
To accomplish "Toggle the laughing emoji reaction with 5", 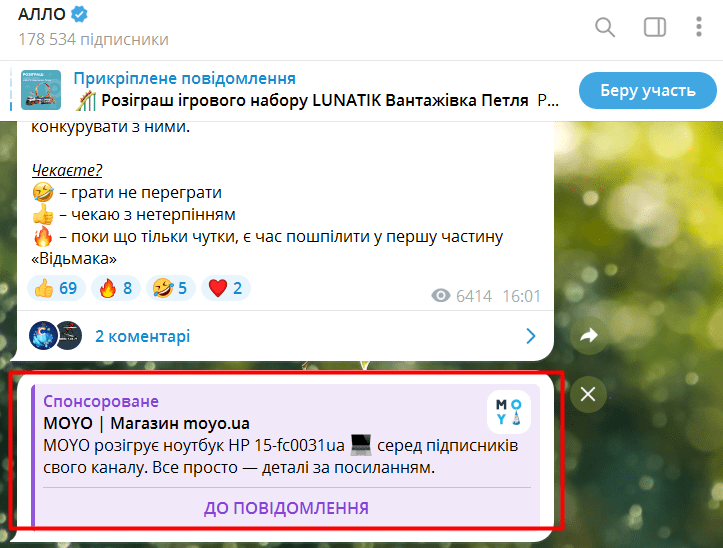I will 171,288.
